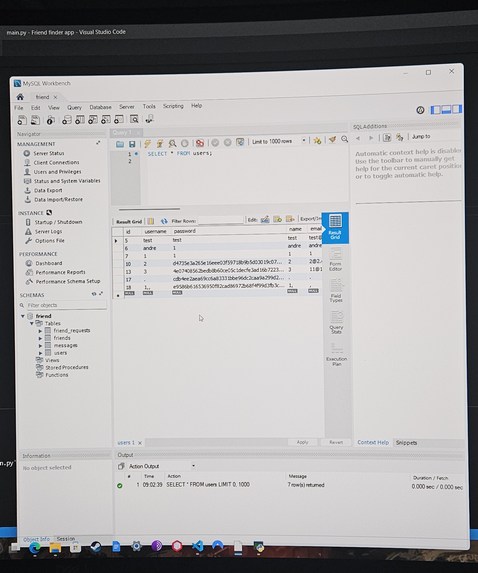This screenshot has width=478, height=573.
Task: Search table data toolbar icon
Action: click(x=134, y=119)
